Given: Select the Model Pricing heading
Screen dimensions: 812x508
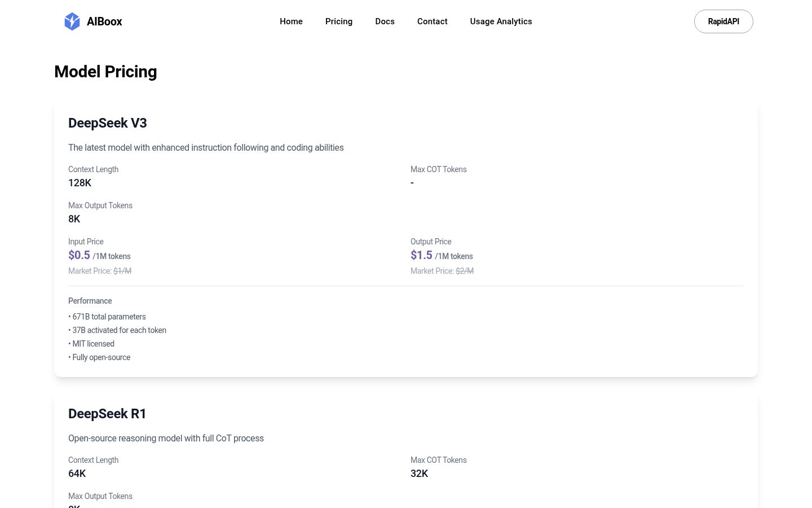Looking at the screenshot, I should coord(105,72).
